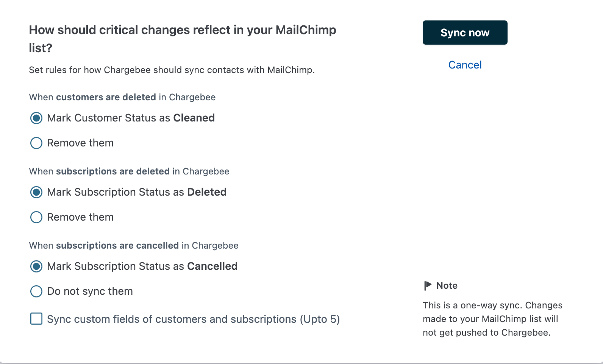
Task: Click the bold word Cleaned in first option
Action: (x=194, y=118)
